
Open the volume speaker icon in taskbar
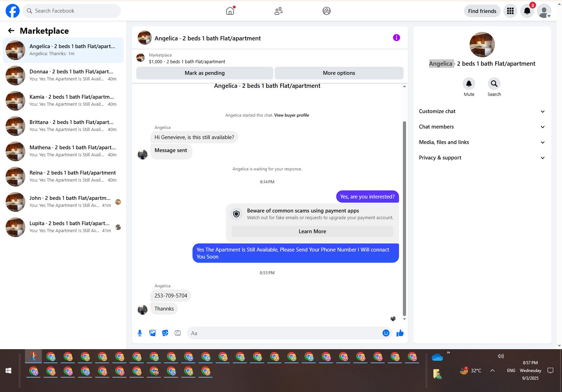pos(501,356)
